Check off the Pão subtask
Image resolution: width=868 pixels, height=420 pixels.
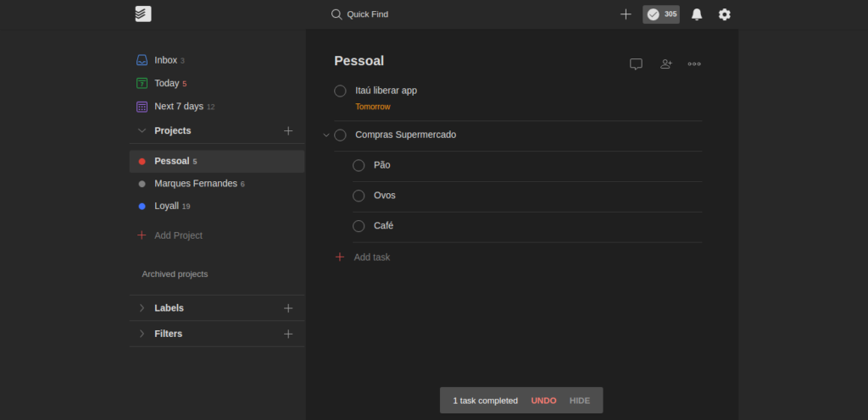(359, 165)
